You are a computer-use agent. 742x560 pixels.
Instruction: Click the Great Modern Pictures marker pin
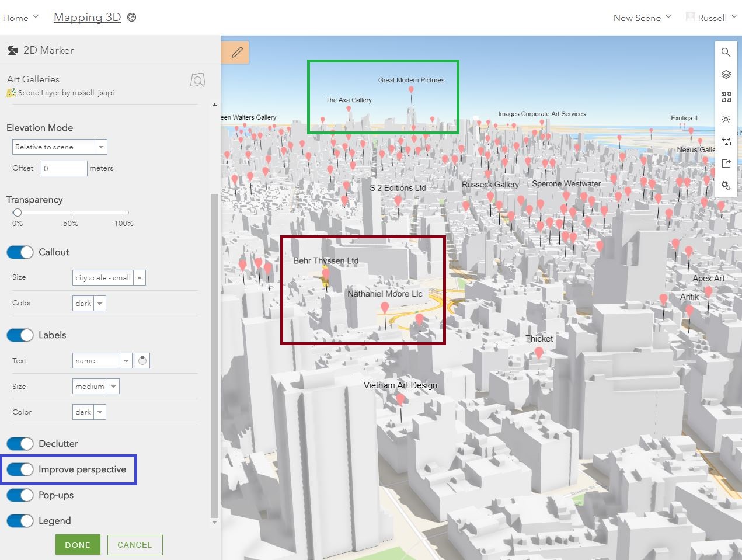point(411,90)
